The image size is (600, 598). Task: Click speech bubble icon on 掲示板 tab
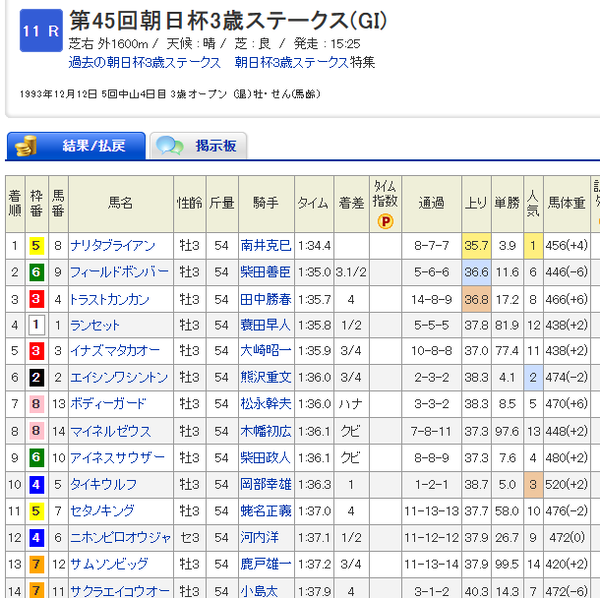point(170,145)
